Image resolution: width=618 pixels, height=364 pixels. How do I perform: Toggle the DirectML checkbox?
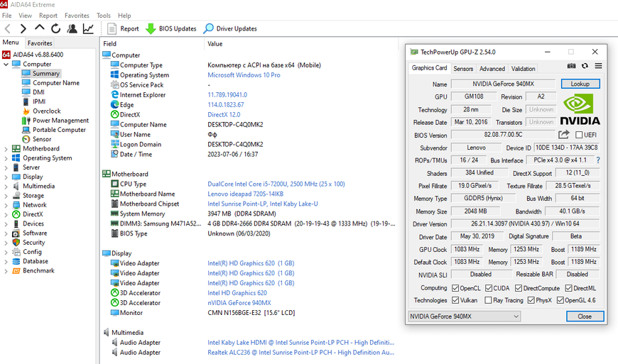pos(568,288)
